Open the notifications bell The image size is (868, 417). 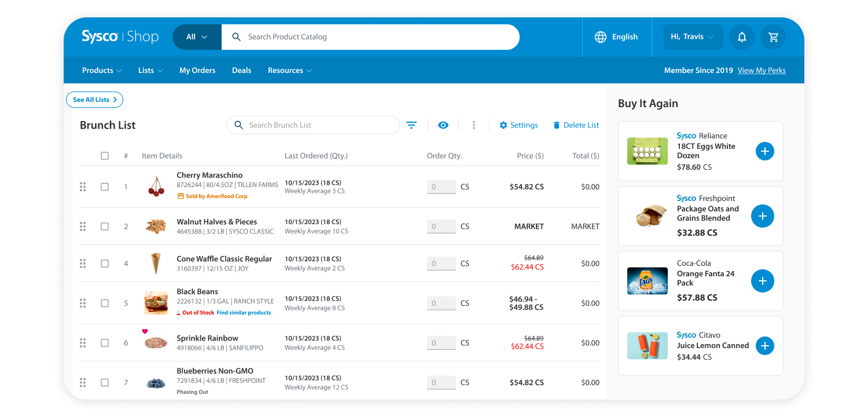742,37
